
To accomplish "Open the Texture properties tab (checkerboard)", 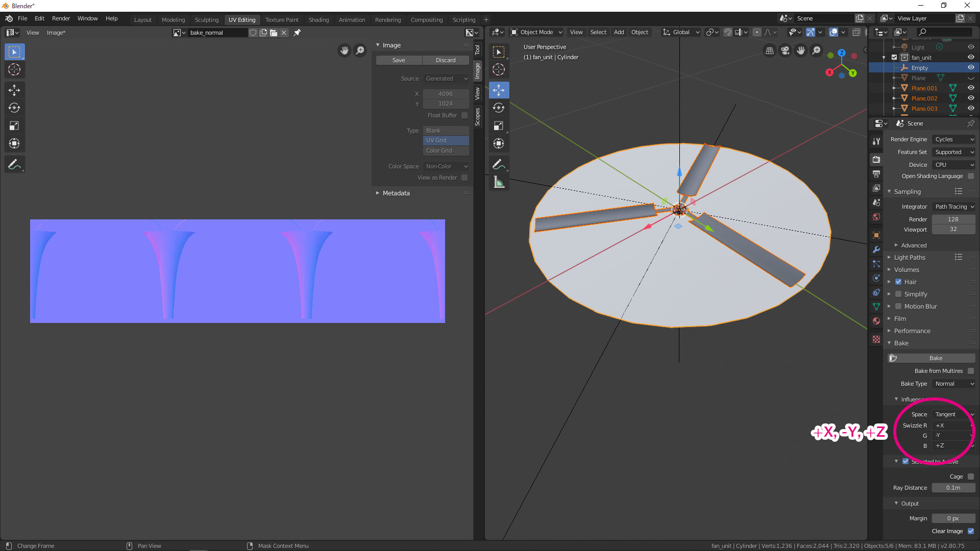I will [876, 339].
